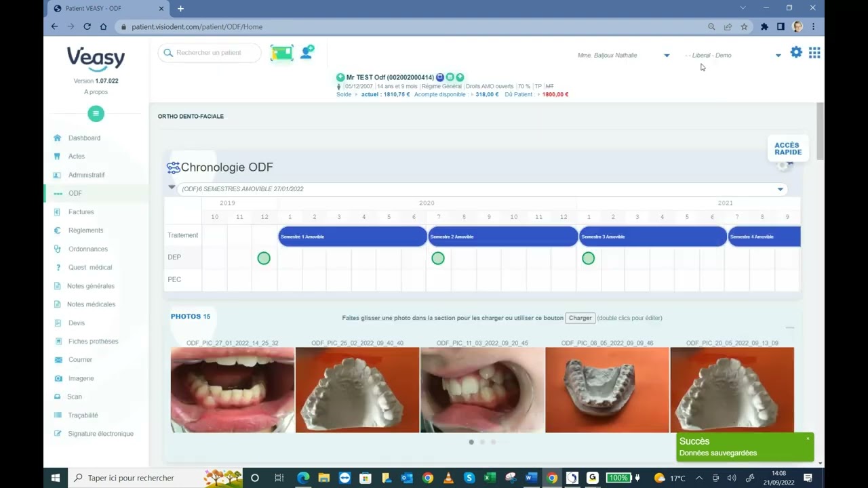Go to next patient with green arrow

[x=460, y=77]
